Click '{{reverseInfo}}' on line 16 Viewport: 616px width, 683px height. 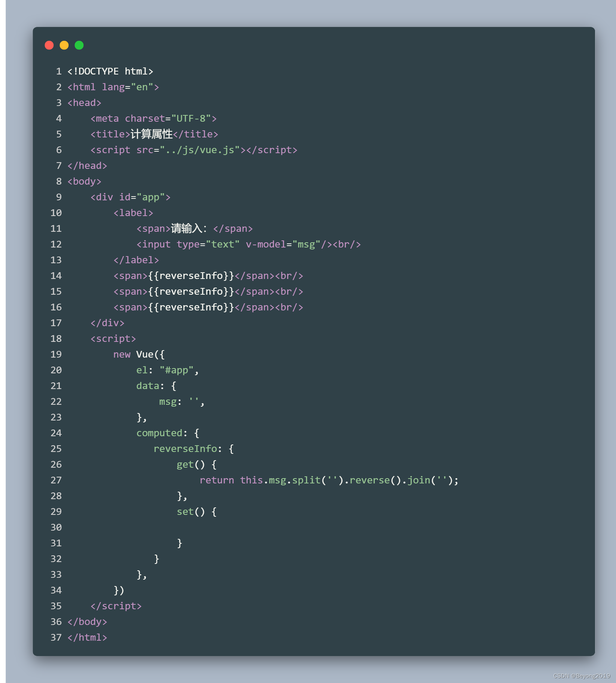pyautogui.click(x=191, y=307)
